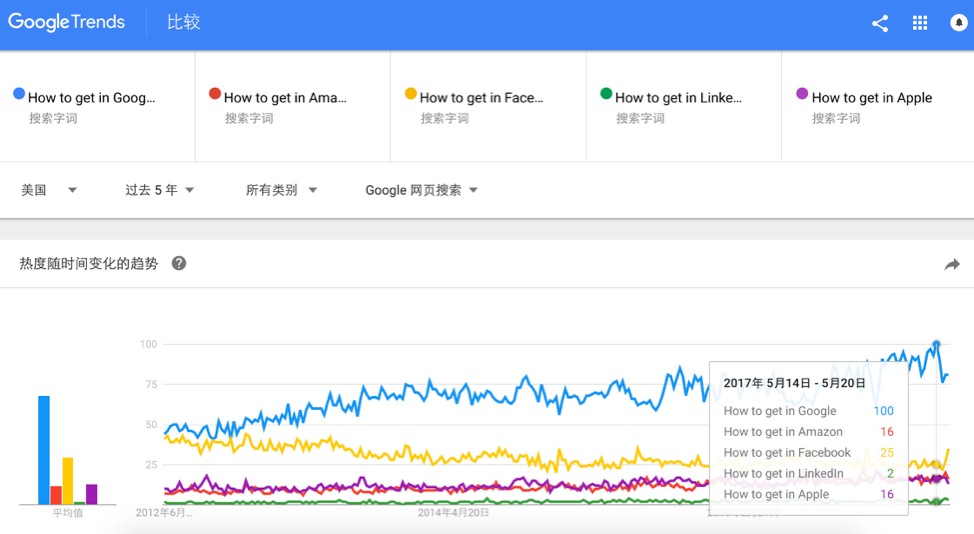Click blue dot for Google term

coord(19,94)
